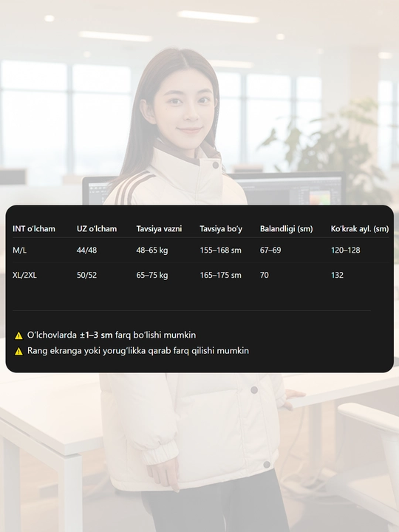This screenshot has width=399, height=532.
Task: Click the 44/48 UZ size cell
Action: coord(86,250)
